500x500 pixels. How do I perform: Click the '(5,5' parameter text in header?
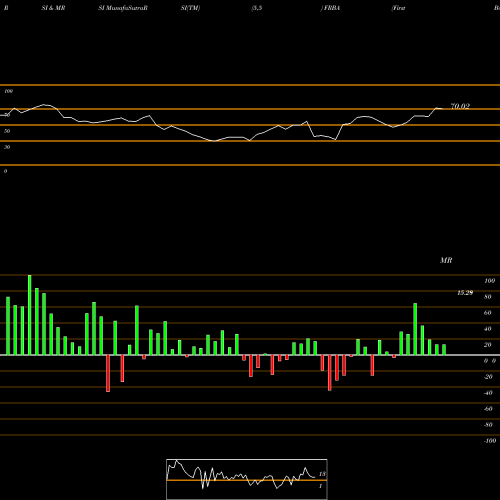[257, 8]
